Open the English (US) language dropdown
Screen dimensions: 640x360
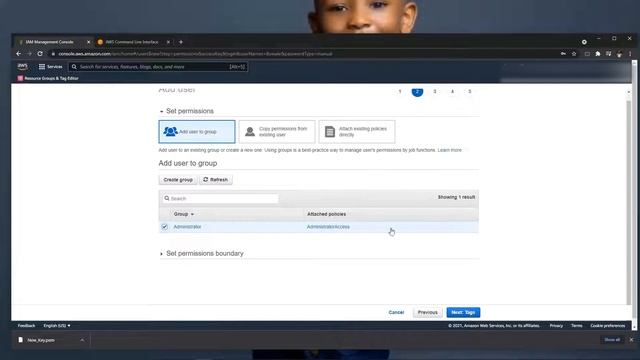pos(57,326)
